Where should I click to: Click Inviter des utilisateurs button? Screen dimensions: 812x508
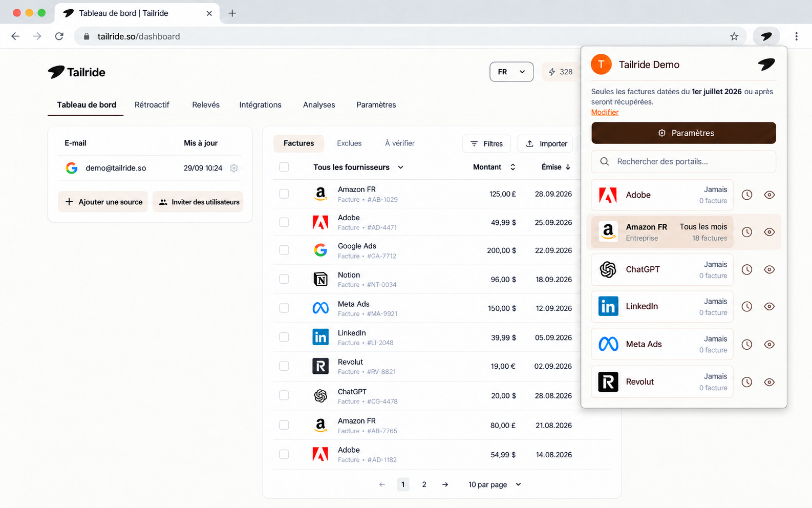tap(198, 202)
